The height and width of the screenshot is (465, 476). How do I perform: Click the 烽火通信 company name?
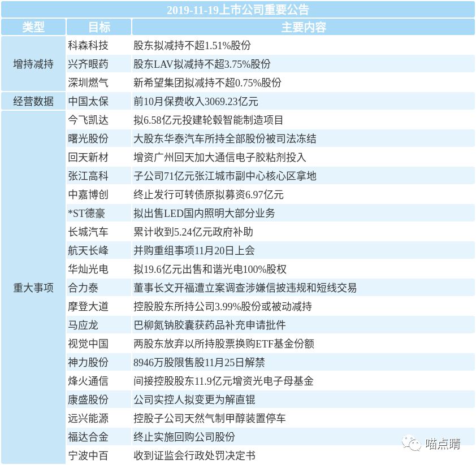click(88, 381)
